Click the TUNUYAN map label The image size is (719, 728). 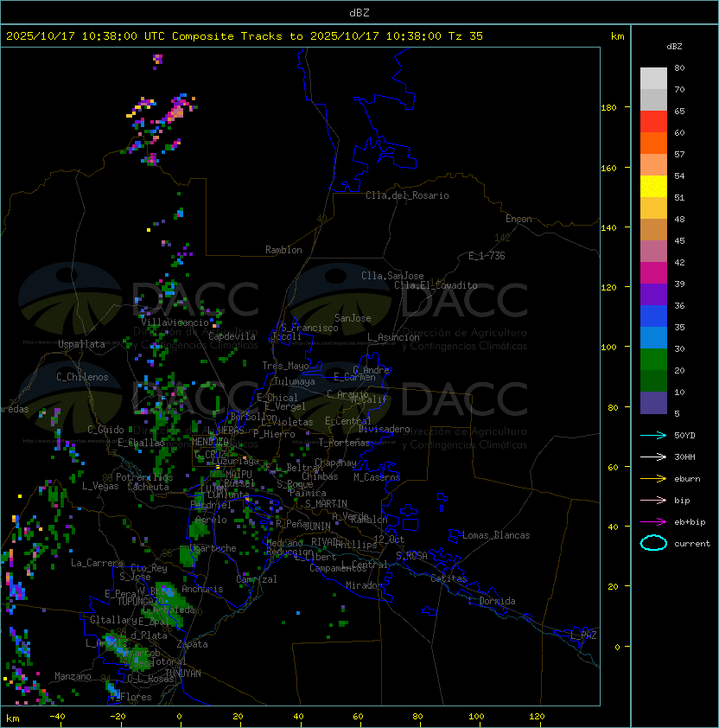pos(183,674)
